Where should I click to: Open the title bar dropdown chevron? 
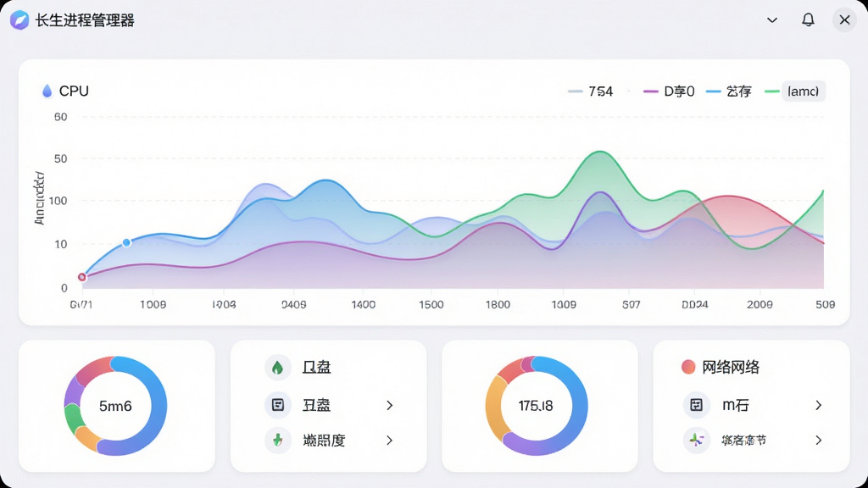click(771, 20)
